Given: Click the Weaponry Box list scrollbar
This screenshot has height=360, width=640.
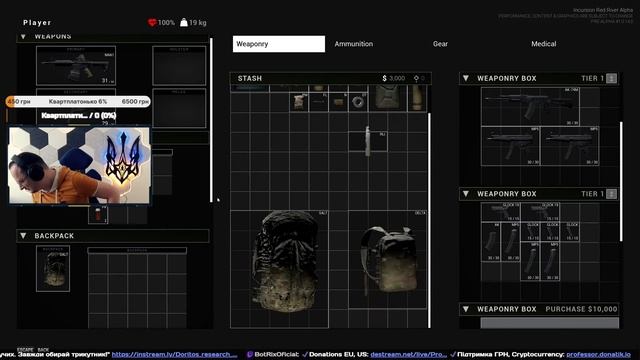Looking at the screenshot, I should click(x=621, y=181).
